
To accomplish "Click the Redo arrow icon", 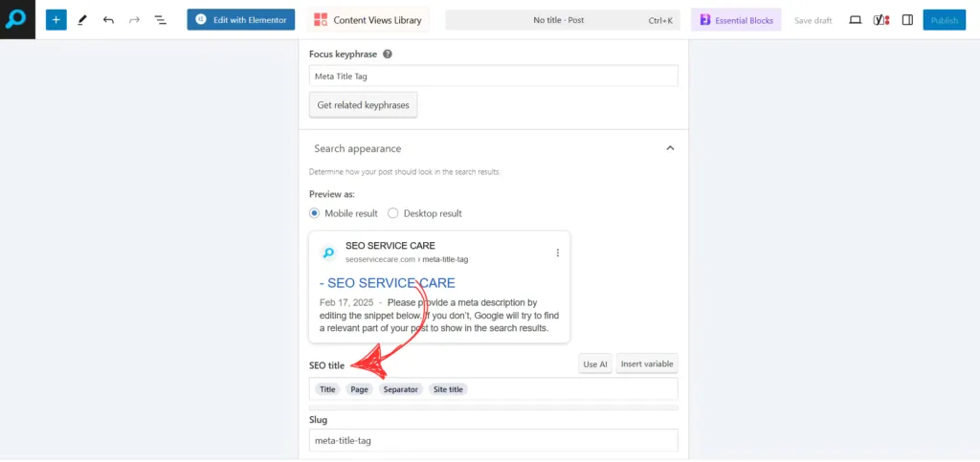I will (134, 20).
